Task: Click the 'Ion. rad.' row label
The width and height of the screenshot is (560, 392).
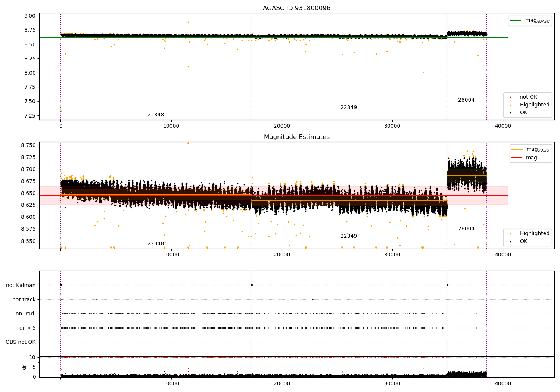Action: [x=25, y=314]
